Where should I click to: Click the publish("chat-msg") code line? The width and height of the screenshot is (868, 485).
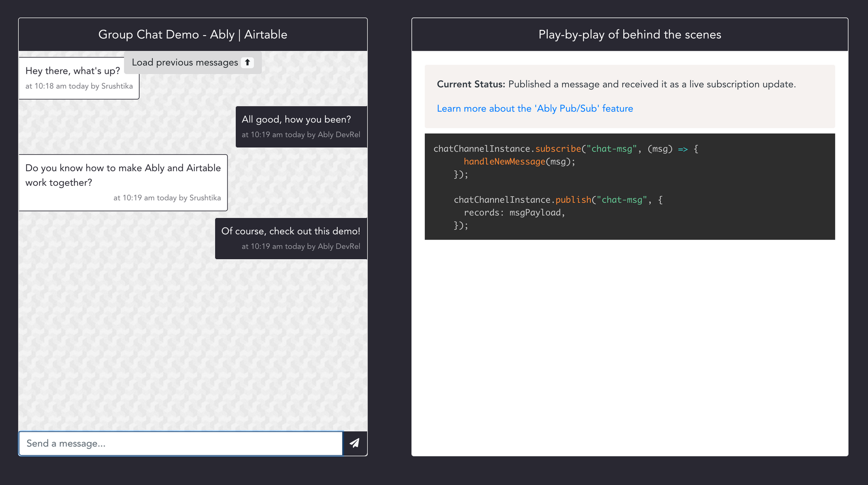(558, 200)
